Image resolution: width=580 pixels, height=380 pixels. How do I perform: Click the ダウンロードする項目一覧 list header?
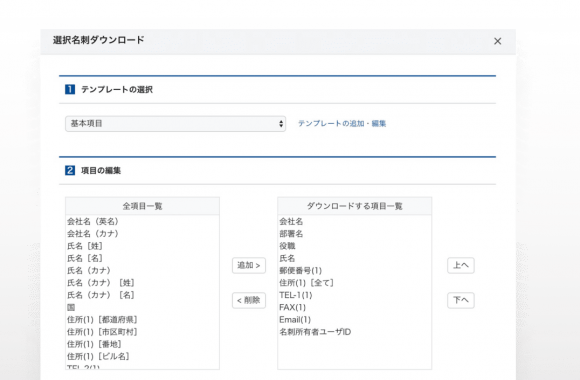(x=354, y=206)
